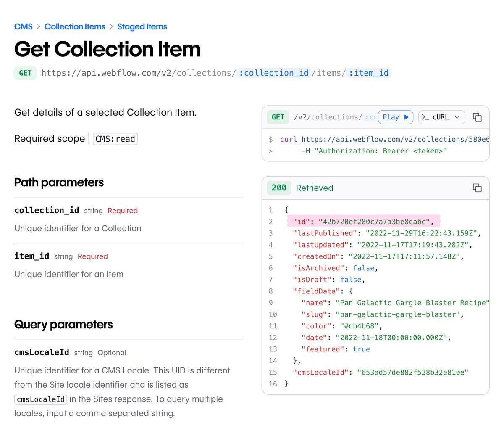This screenshot has height=428, width=504.
Task: Click the "isDraft": false line
Action: pyautogui.click(x=329, y=279)
